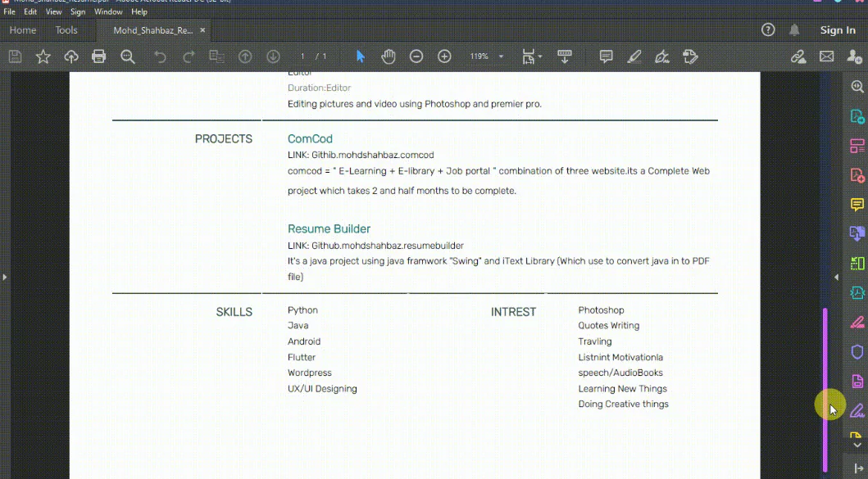Click the UX/UI Designing skill text
This screenshot has width=868, height=479.
point(322,389)
